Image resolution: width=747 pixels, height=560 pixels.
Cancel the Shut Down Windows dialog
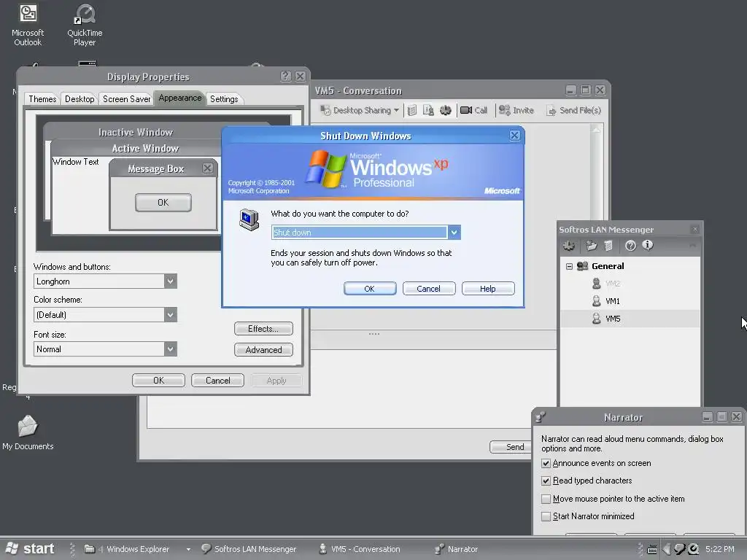[x=429, y=289]
